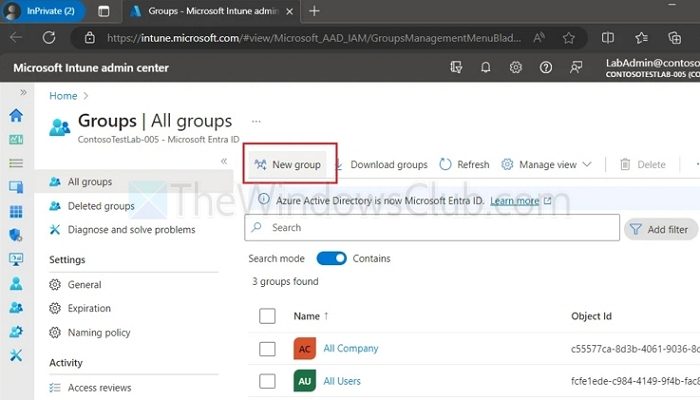
Task: Open browser favorites list icon
Action: [641, 38]
